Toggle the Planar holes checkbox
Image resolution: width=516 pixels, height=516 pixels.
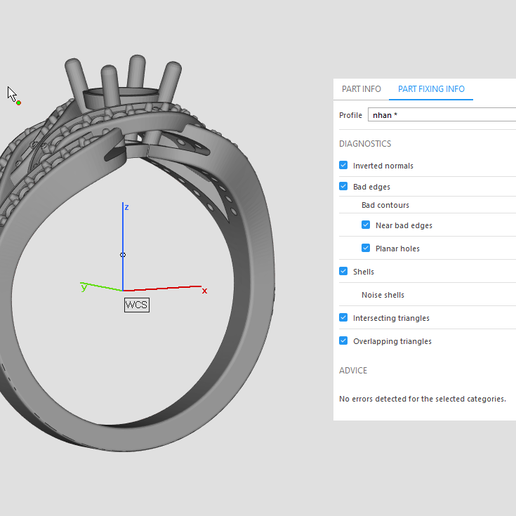366,248
